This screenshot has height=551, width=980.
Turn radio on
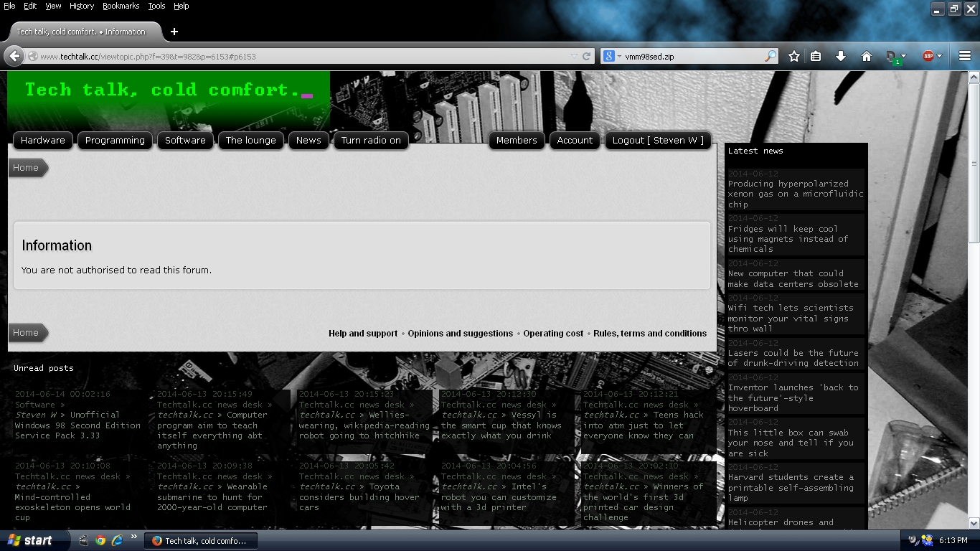point(371,141)
